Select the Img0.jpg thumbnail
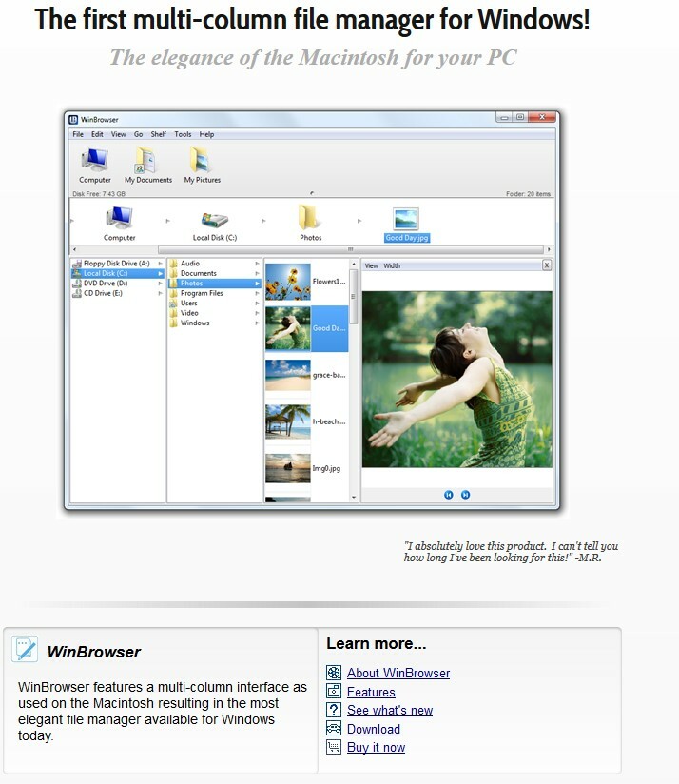The image size is (679, 784). pos(288,468)
